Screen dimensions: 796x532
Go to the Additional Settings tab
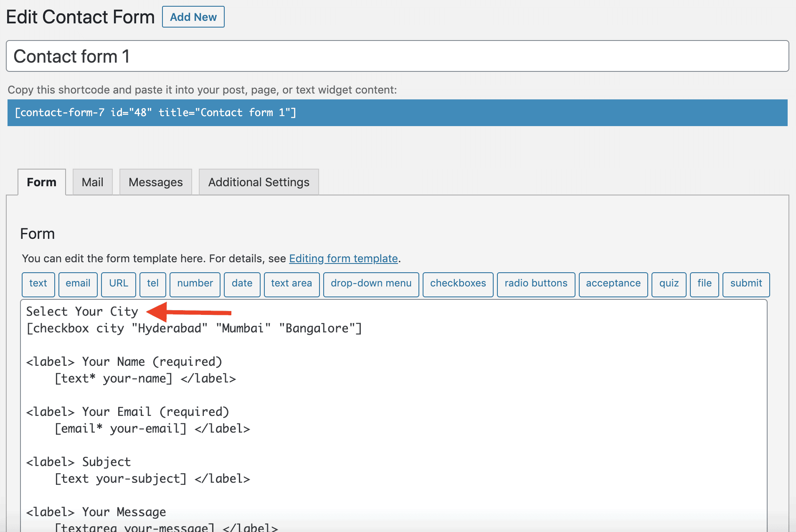click(x=259, y=182)
